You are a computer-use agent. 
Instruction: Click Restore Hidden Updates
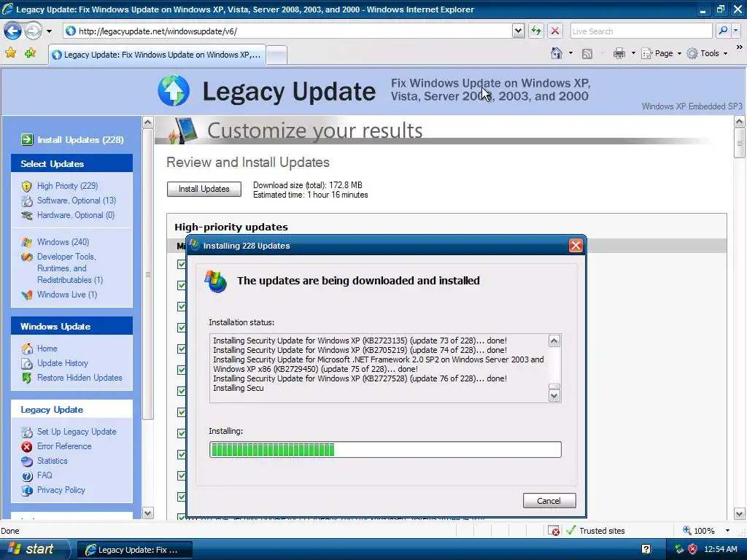80,378
